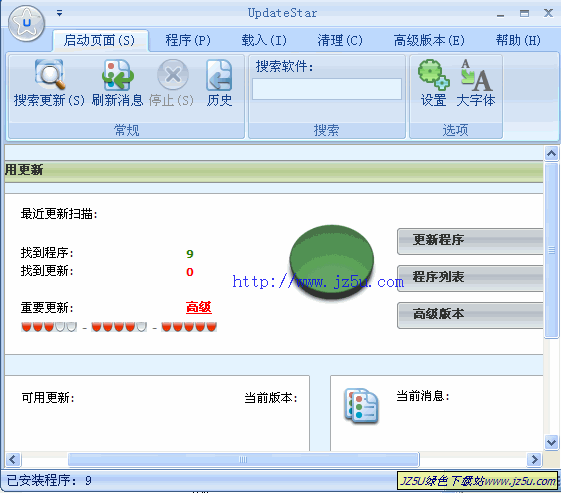Open the 帮助(H) tab
This screenshot has width=561, height=493.
click(518, 40)
